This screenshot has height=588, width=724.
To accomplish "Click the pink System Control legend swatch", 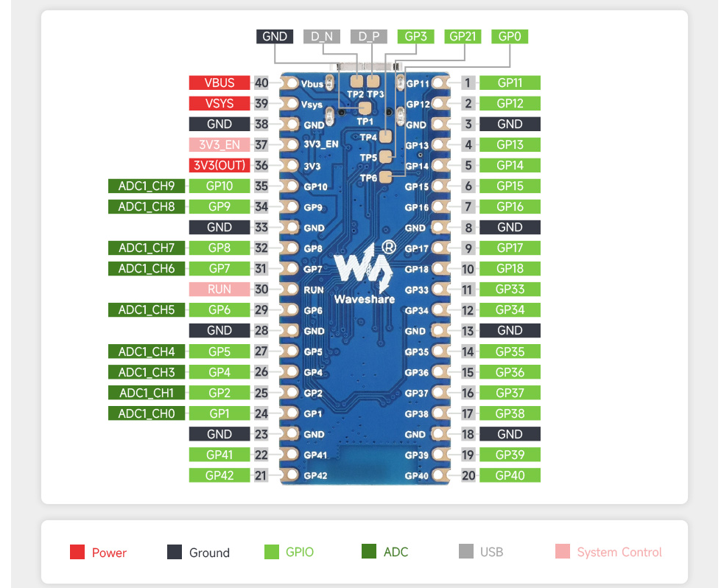I will tap(563, 551).
